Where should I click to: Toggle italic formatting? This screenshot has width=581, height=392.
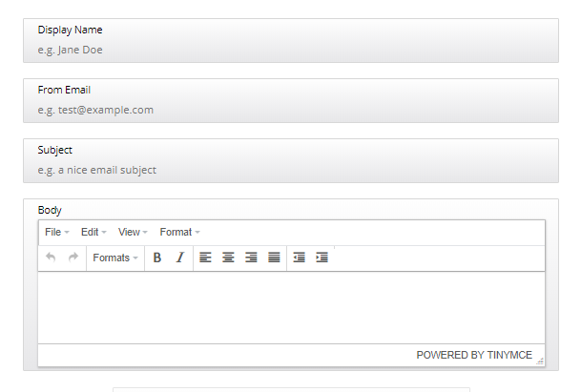click(x=179, y=258)
